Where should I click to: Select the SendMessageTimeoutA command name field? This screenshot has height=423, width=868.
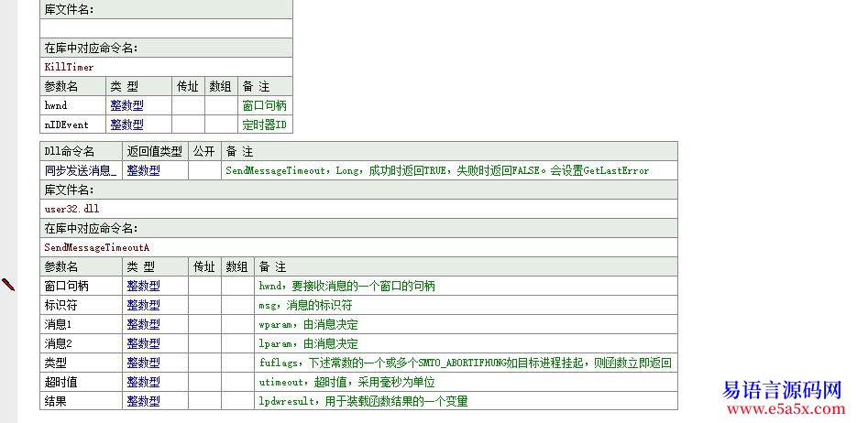click(x=358, y=247)
